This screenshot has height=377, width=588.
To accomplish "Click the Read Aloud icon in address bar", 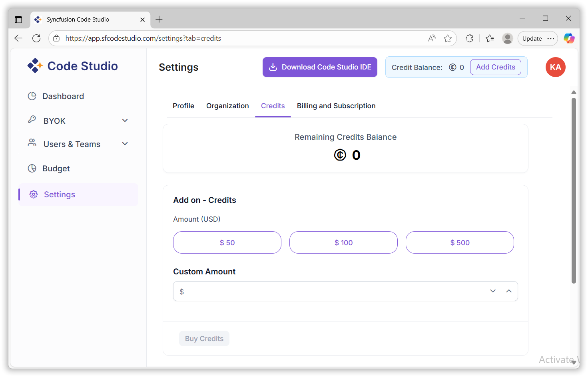I will coord(432,38).
